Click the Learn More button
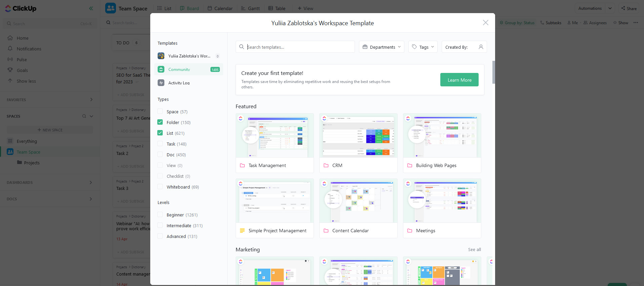This screenshot has width=644, height=286. pyautogui.click(x=459, y=80)
